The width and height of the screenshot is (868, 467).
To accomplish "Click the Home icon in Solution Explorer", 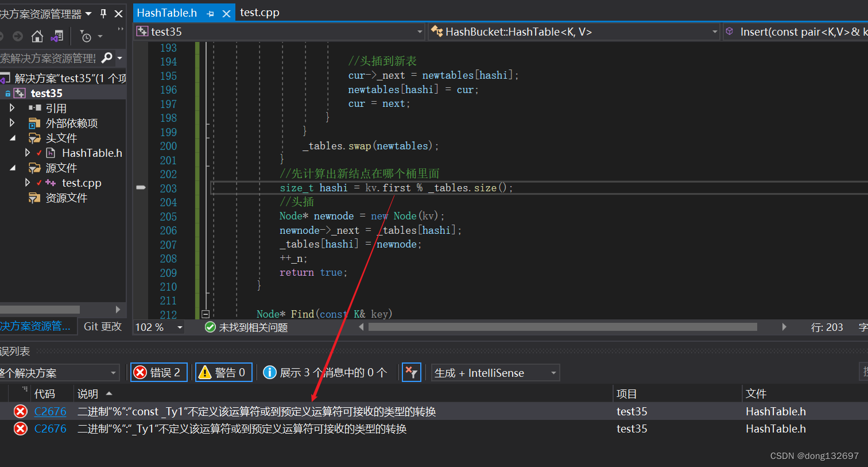I will [37, 37].
